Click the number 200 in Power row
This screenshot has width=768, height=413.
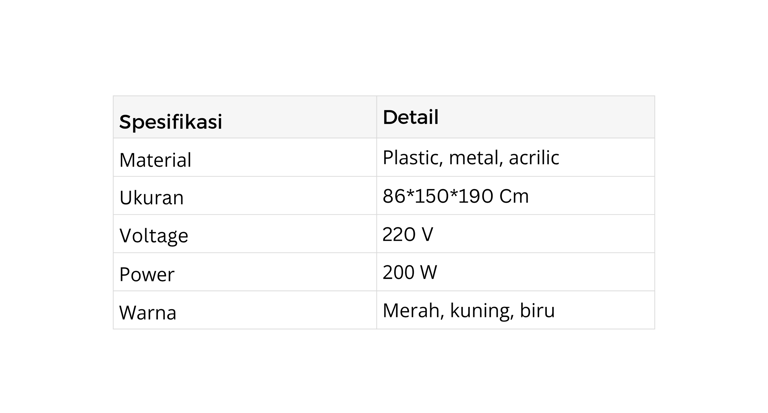point(399,272)
